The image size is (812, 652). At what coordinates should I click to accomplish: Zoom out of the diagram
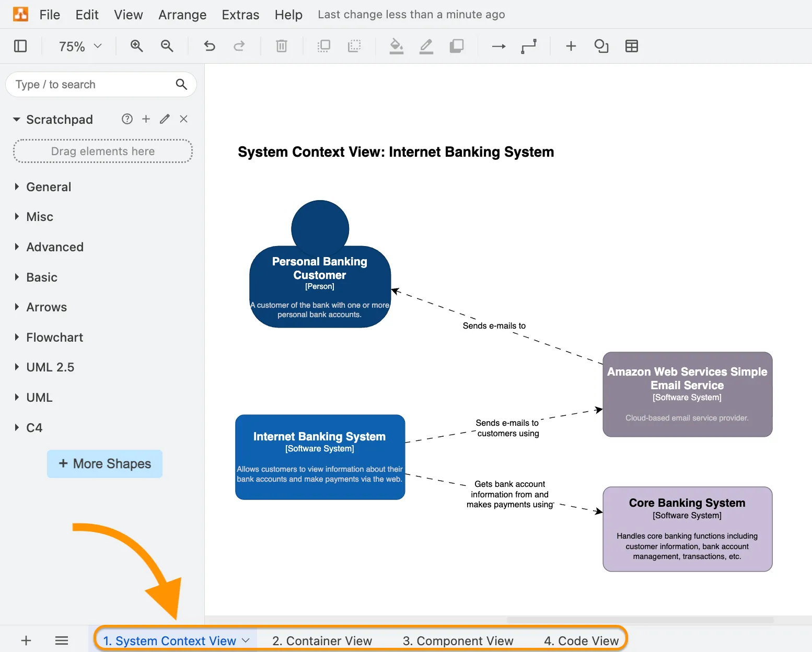click(x=167, y=46)
